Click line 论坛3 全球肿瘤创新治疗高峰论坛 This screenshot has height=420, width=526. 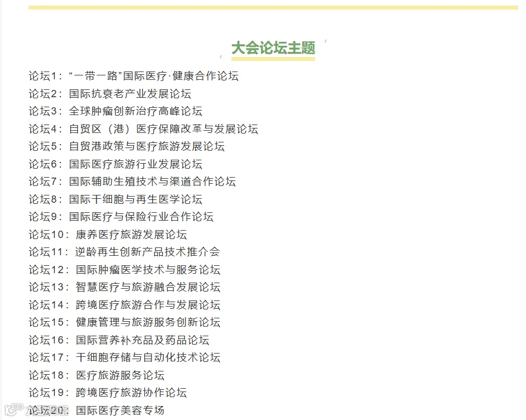click(x=115, y=111)
